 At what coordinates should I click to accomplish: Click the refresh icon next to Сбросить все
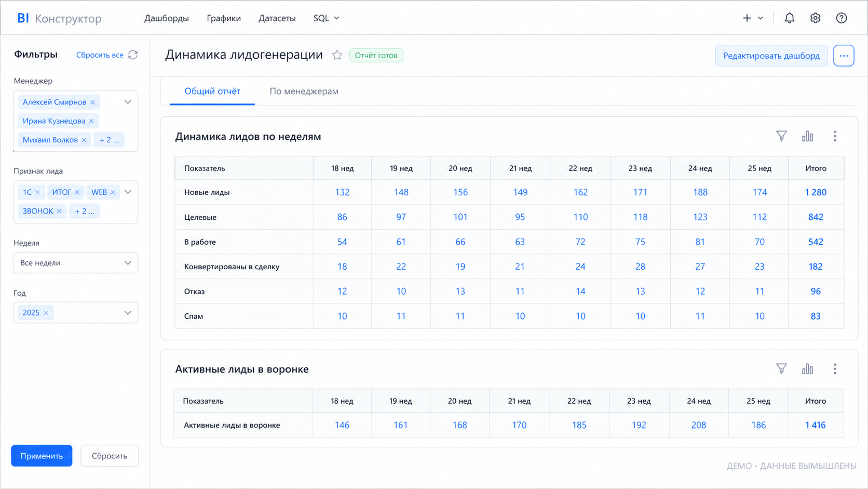[133, 55]
